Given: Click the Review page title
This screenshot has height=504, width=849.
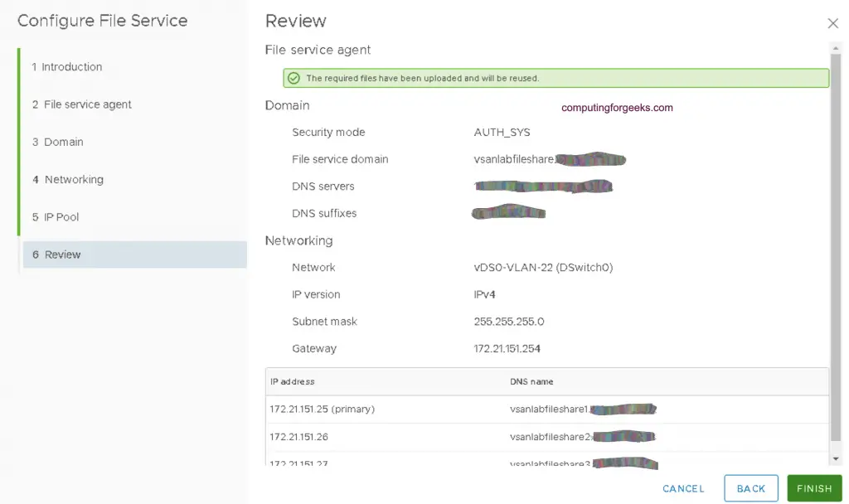Looking at the screenshot, I should click(x=296, y=21).
